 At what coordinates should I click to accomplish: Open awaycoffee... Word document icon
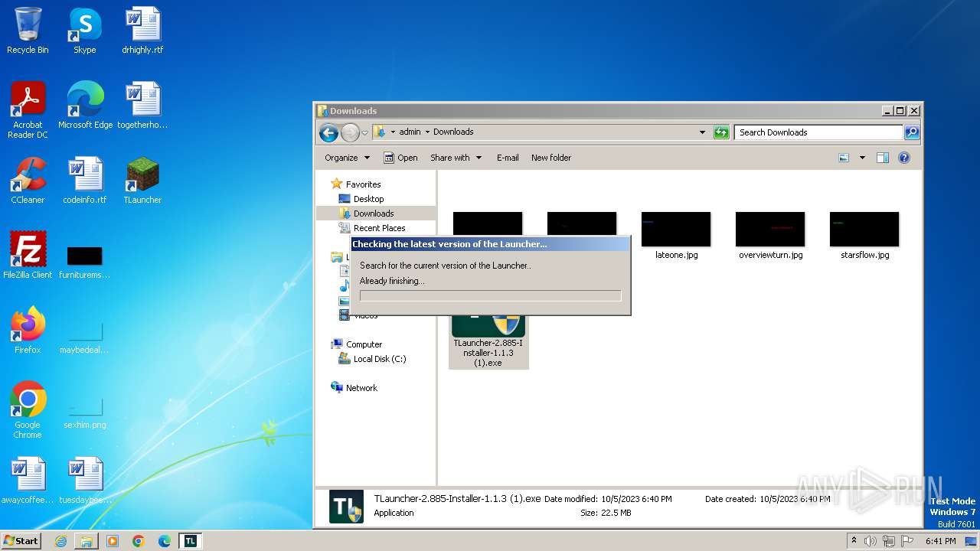(x=28, y=481)
